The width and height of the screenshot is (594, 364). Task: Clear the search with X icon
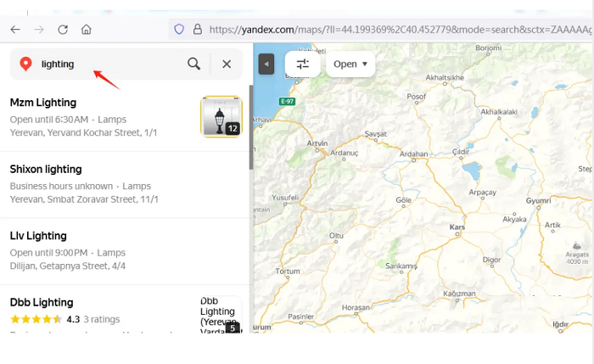click(x=227, y=64)
